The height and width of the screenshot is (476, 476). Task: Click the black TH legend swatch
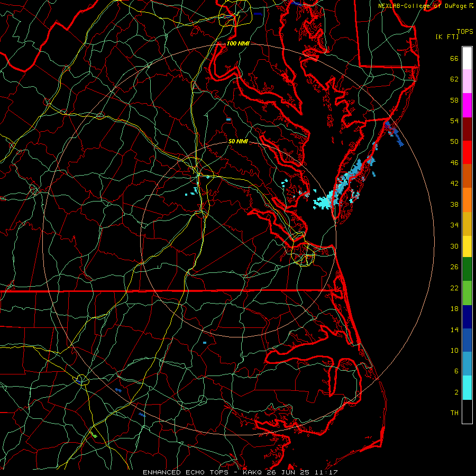[467, 411]
